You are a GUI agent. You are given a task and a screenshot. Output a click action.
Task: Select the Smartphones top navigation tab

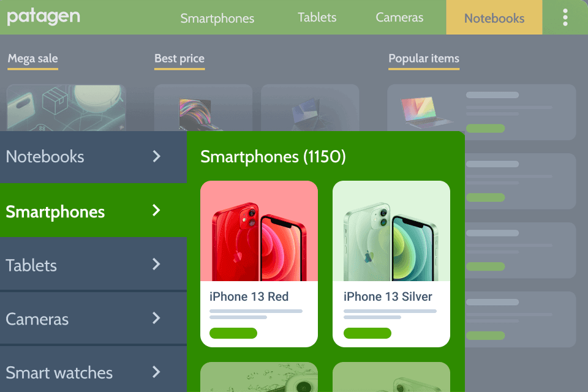click(217, 18)
